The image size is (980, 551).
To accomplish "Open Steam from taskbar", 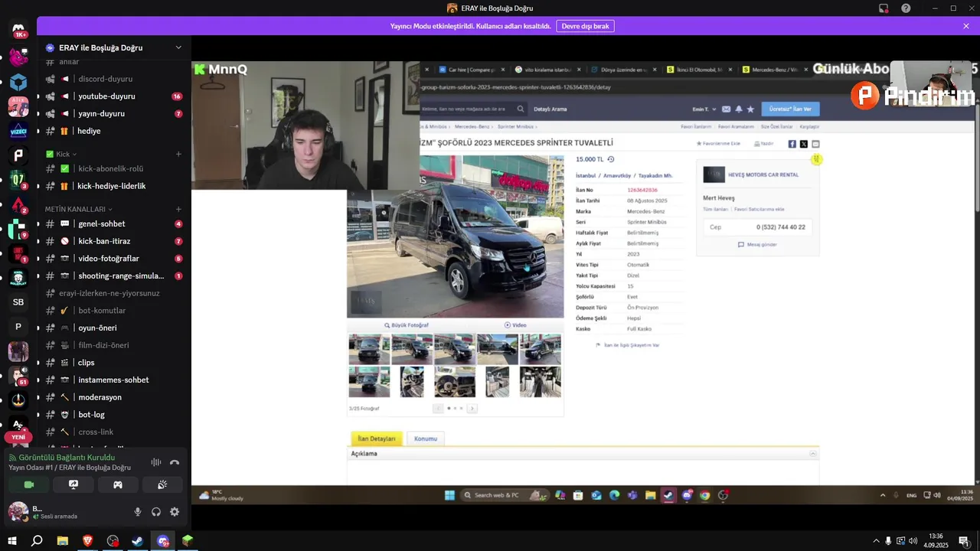I will (x=138, y=541).
